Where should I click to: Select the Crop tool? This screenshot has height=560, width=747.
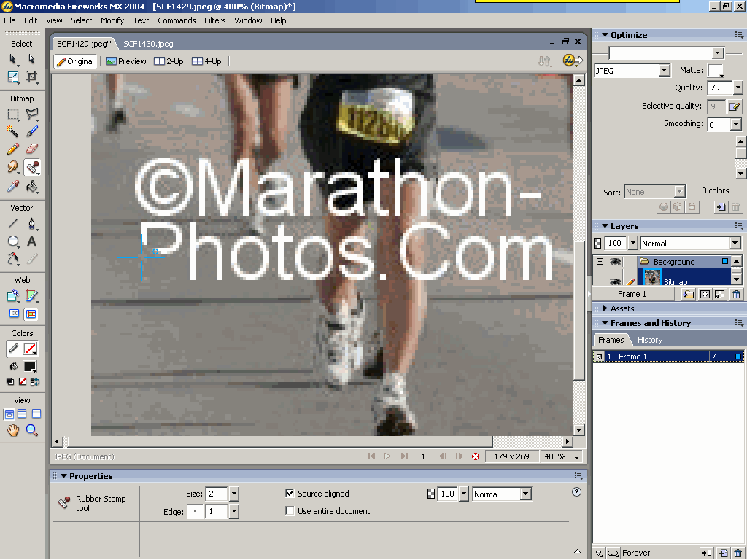point(31,77)
